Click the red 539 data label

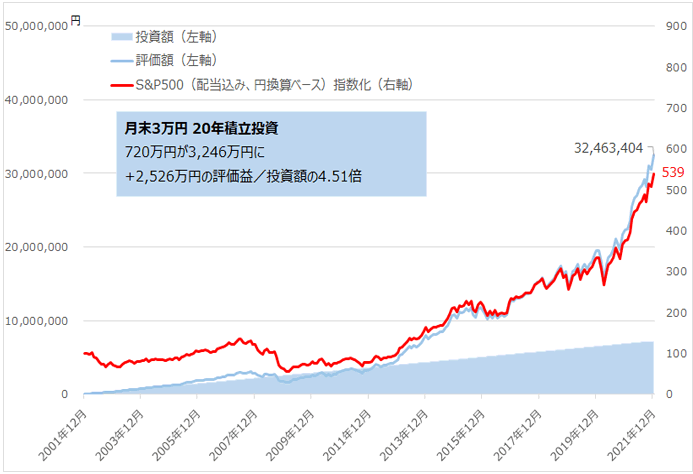673,173
